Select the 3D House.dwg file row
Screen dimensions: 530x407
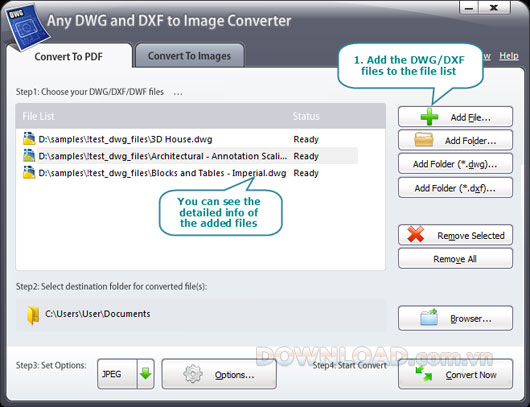click(190, 139)
